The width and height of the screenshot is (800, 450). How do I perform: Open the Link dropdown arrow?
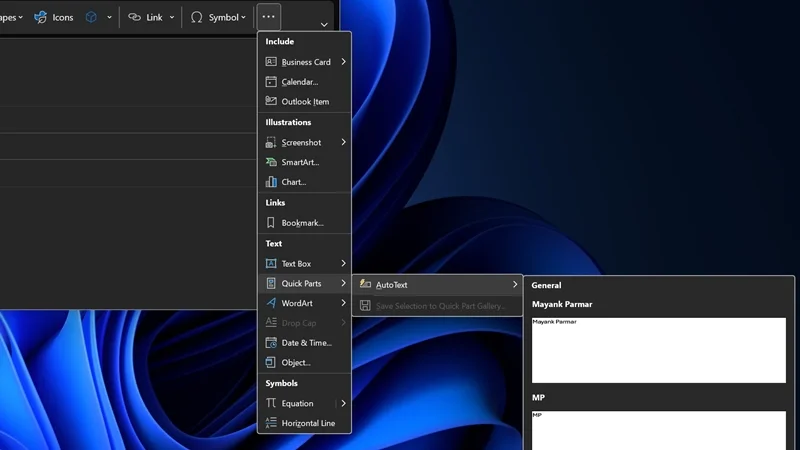172,17
